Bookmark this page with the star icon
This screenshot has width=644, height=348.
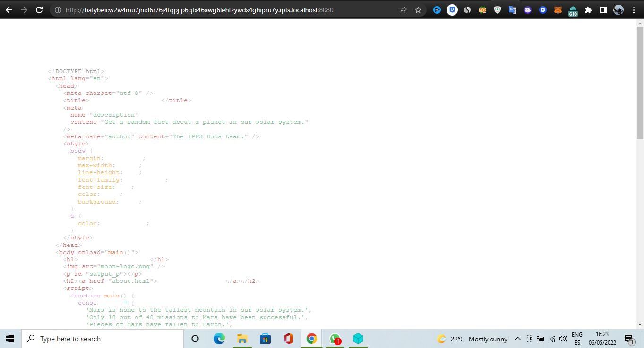tap(418, 9)
